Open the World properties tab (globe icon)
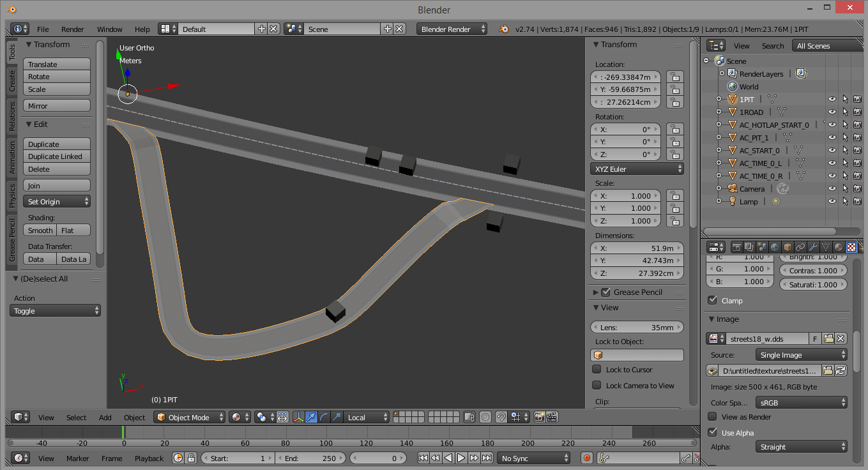 click(775, 247)
